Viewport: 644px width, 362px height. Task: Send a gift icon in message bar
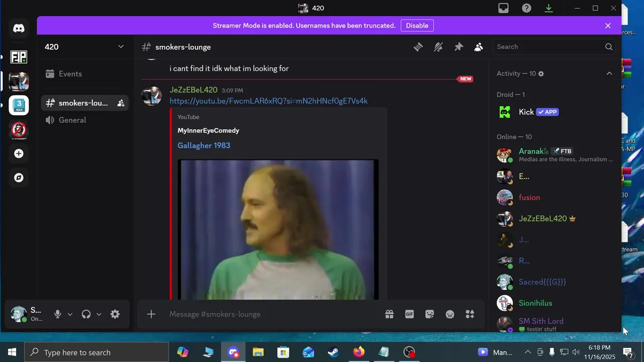coord(389,314)
